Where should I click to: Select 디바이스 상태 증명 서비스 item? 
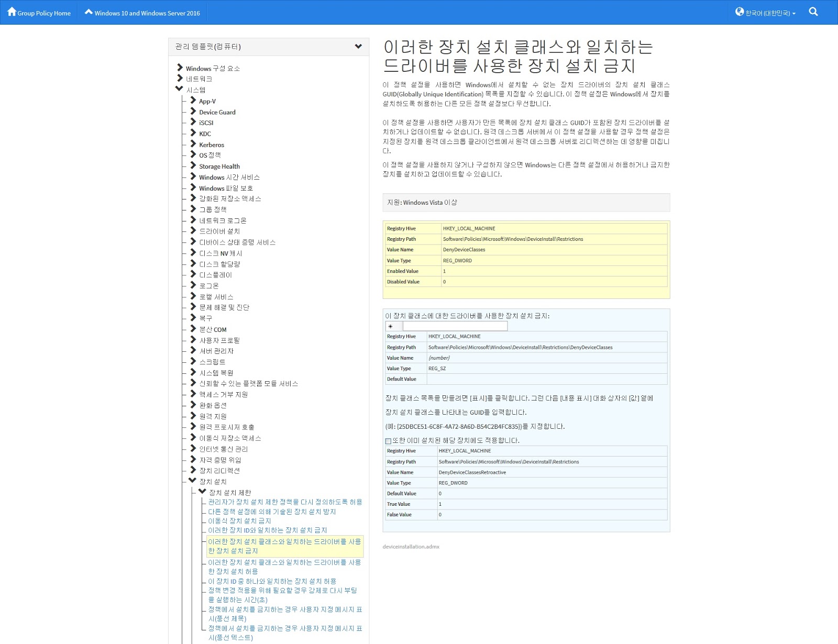coord(237,242)
